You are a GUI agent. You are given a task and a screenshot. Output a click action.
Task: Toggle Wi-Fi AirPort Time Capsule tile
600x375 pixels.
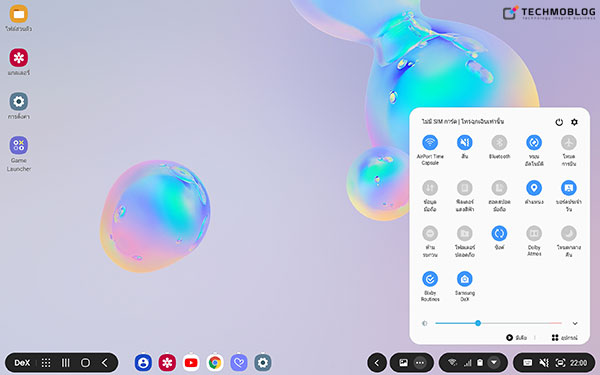click(430, 143)
